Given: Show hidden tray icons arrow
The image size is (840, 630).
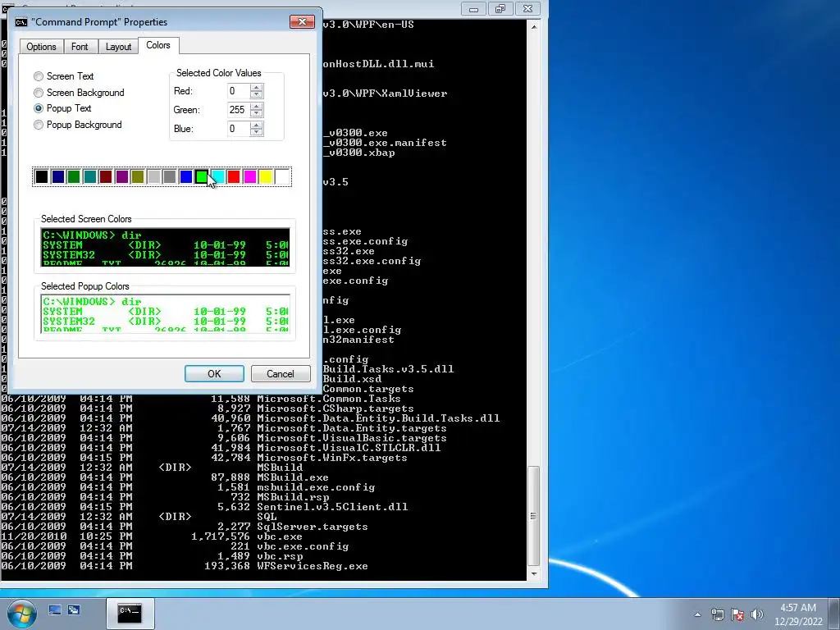Looking at the screenshot, I should point(697,614).
